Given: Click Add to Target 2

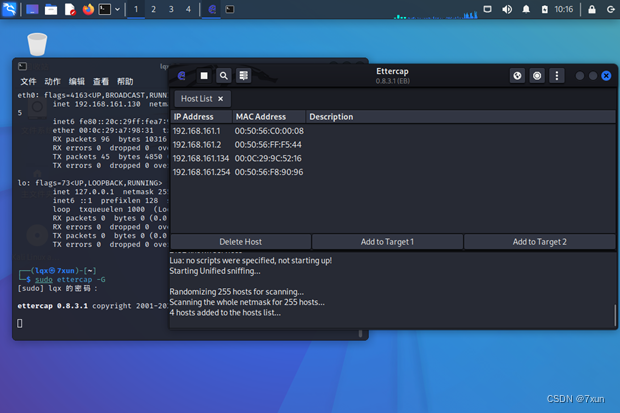Looking at the screenshot, I should pyautogui.click(x=539, y=242).
